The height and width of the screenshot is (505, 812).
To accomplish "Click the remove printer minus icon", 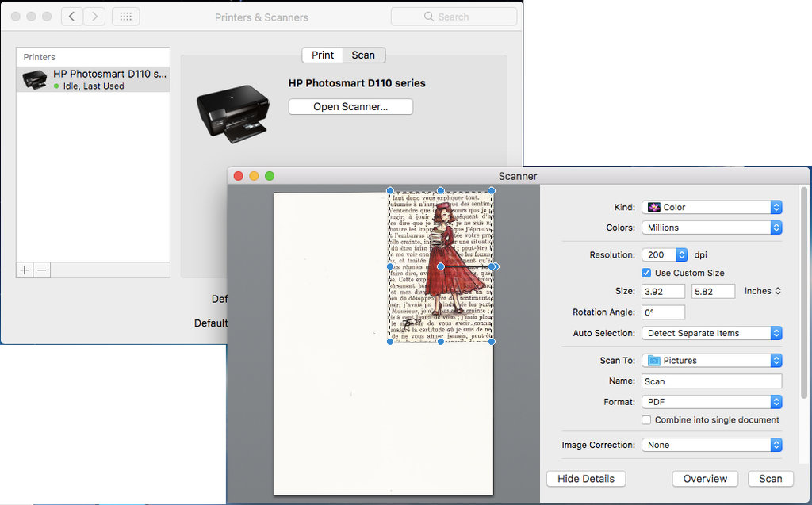I will pos(42,270).
